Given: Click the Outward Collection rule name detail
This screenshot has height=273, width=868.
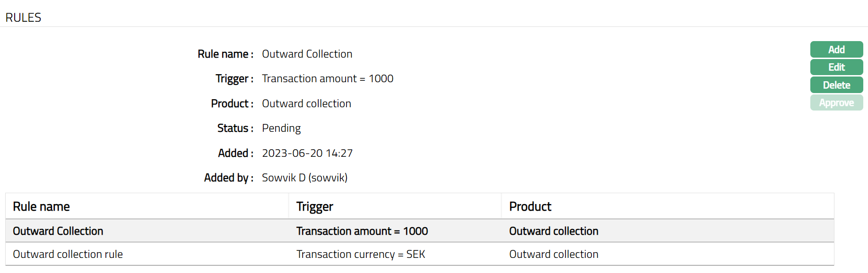Looking at the screenshot, I should [307, 54].
